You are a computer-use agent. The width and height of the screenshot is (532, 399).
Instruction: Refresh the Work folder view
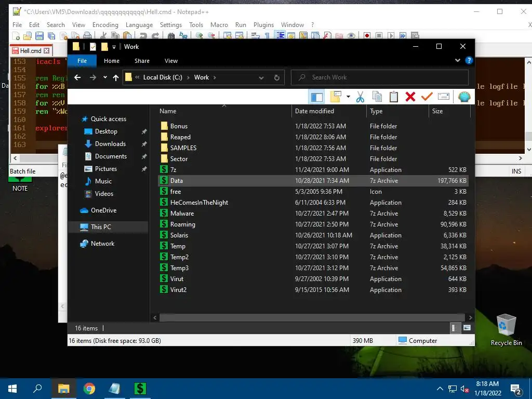pos(277,78)
